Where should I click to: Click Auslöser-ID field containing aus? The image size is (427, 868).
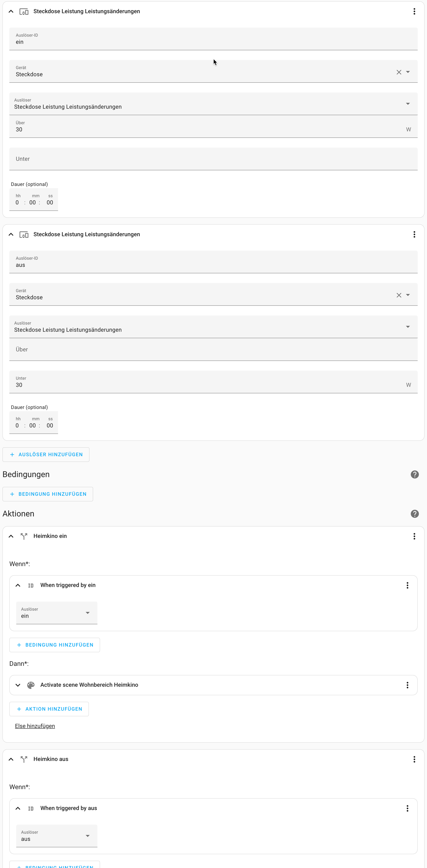pos(213,262)
